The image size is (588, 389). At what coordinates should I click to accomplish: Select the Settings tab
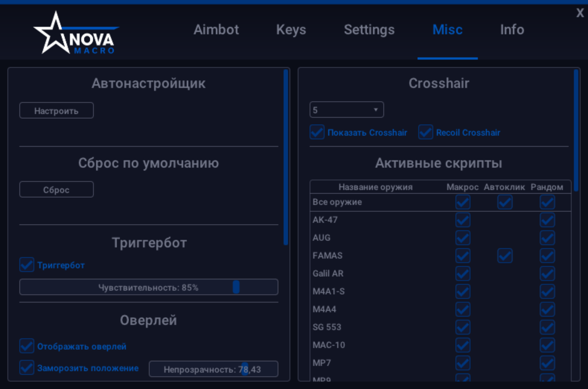(x=369, y=30)
